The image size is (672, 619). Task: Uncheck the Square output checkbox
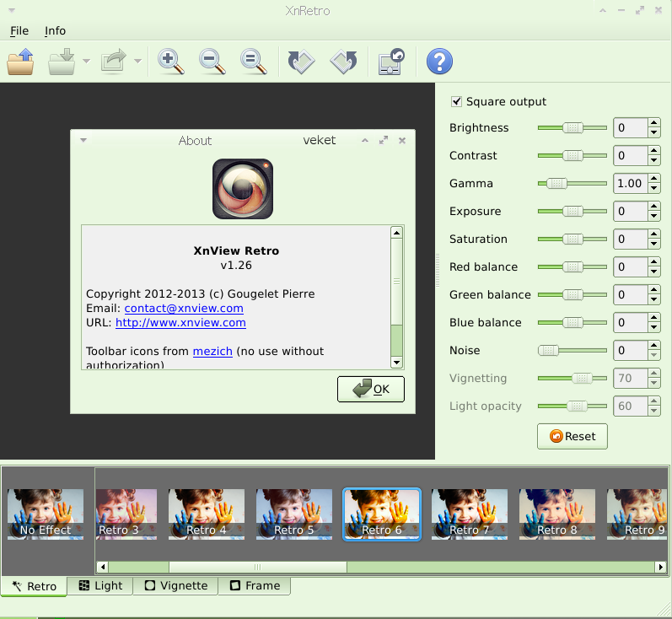pos(456,101)
